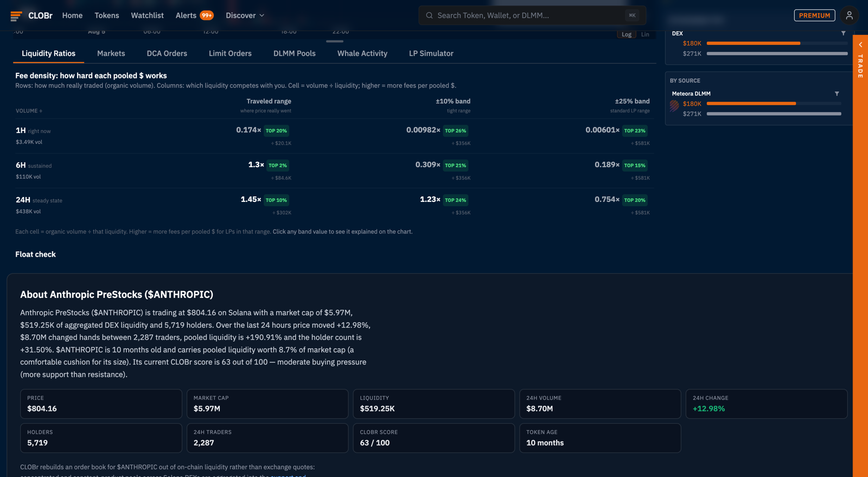This screenshot has width=868, height=477.
Task: Click the 24H TRADERS 2,287 stat card
Action: coord(267,438)
